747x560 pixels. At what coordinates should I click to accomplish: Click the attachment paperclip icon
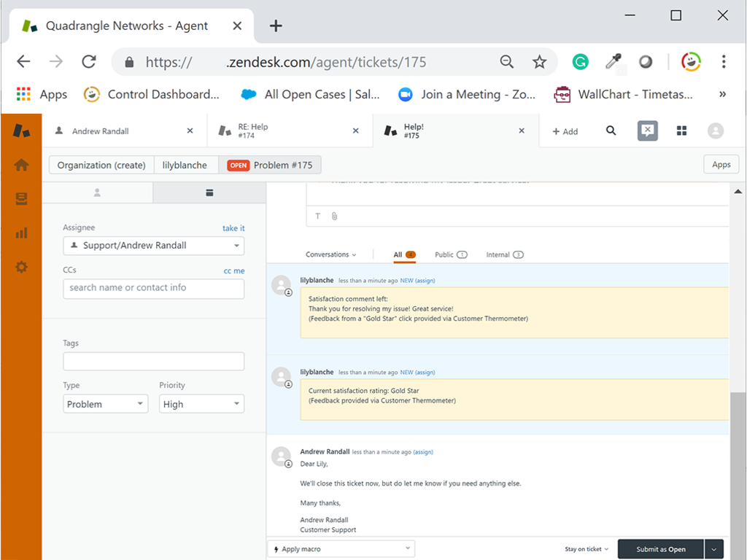pyautogui.click(x=334, y=216)
